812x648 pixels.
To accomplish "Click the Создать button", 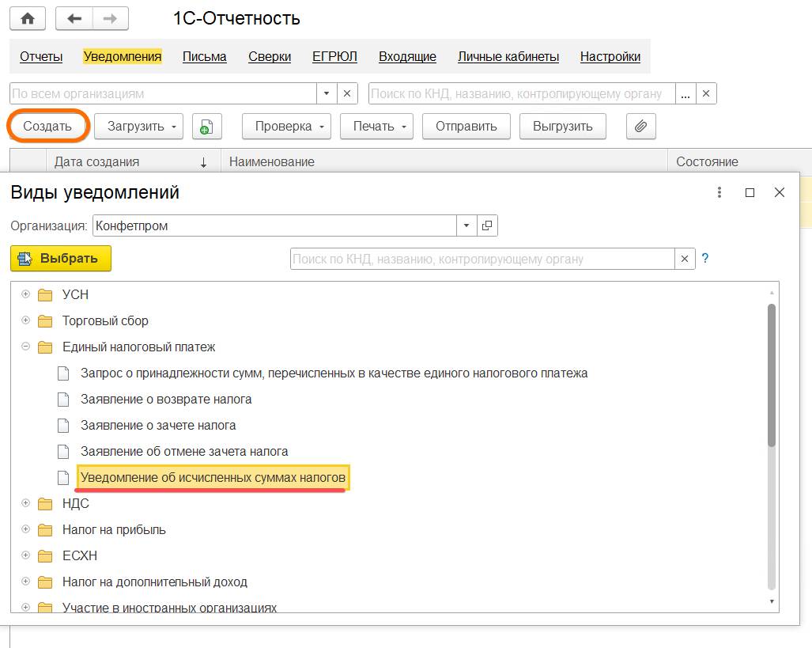I will coord(47,127).
